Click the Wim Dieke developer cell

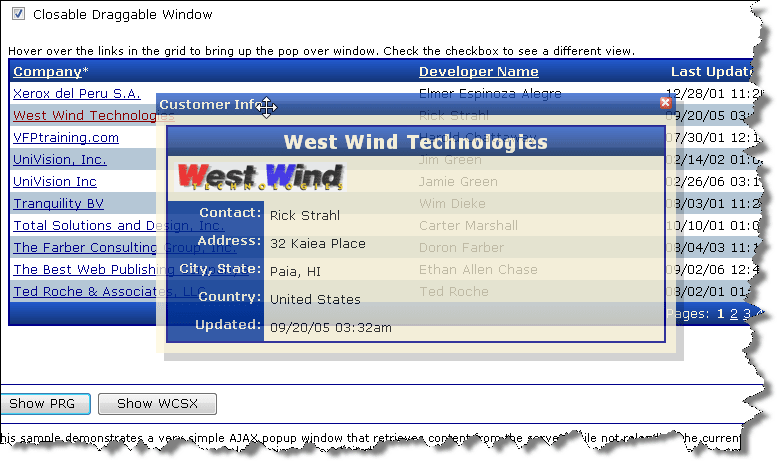click(x=452, y=203)
